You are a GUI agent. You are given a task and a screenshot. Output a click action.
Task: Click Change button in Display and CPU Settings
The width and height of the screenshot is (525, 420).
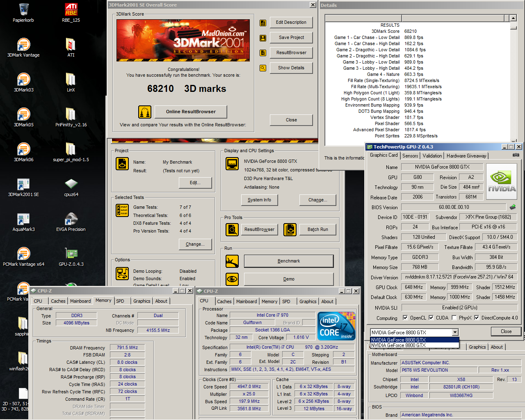point(318,200)
